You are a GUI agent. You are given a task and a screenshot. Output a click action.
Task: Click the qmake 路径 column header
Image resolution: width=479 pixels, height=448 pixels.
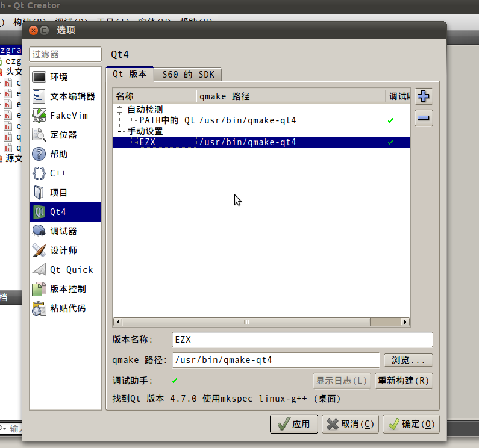click(291, 96)
